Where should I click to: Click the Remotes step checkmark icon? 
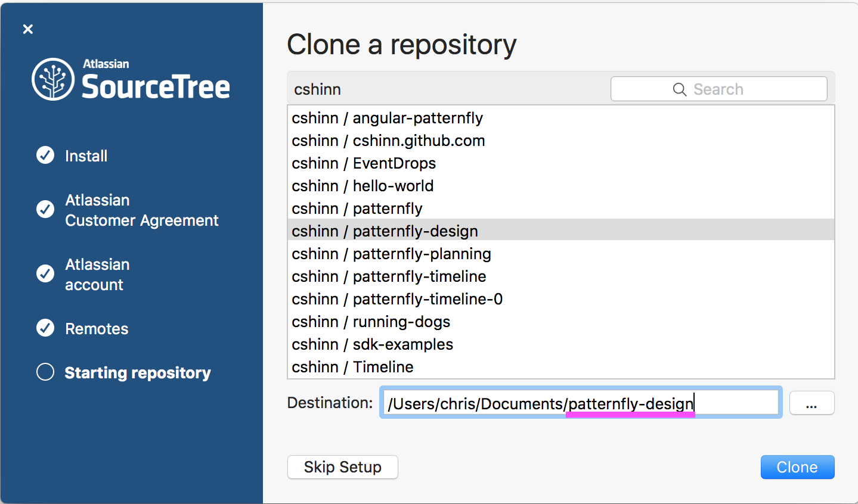[45, 328]
